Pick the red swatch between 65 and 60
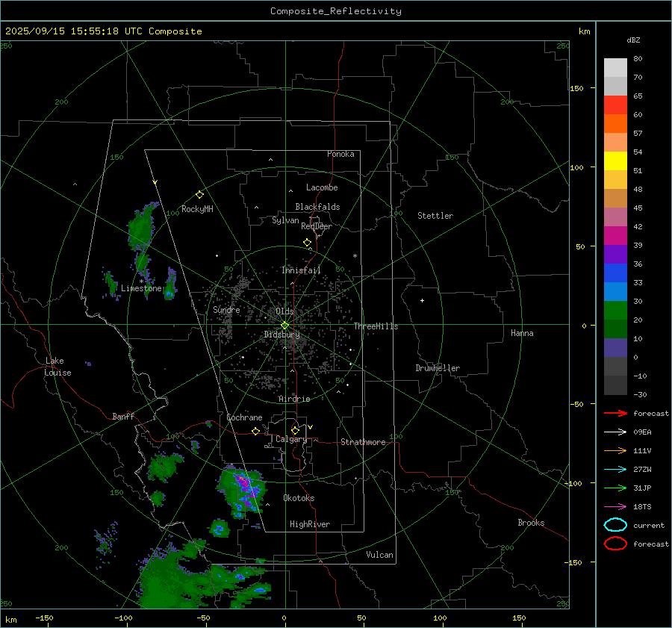 click(615, 105)
